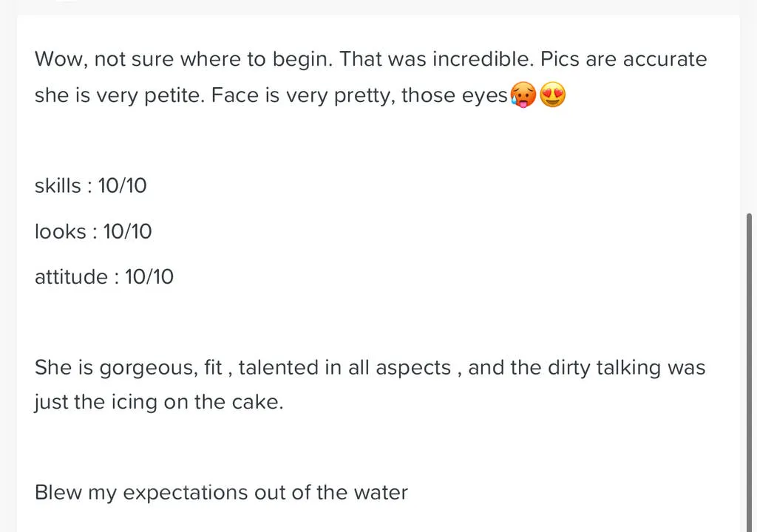Click the "She is gorgeous, fit" text
Viewport: 757px width, 532px height.
128,367
